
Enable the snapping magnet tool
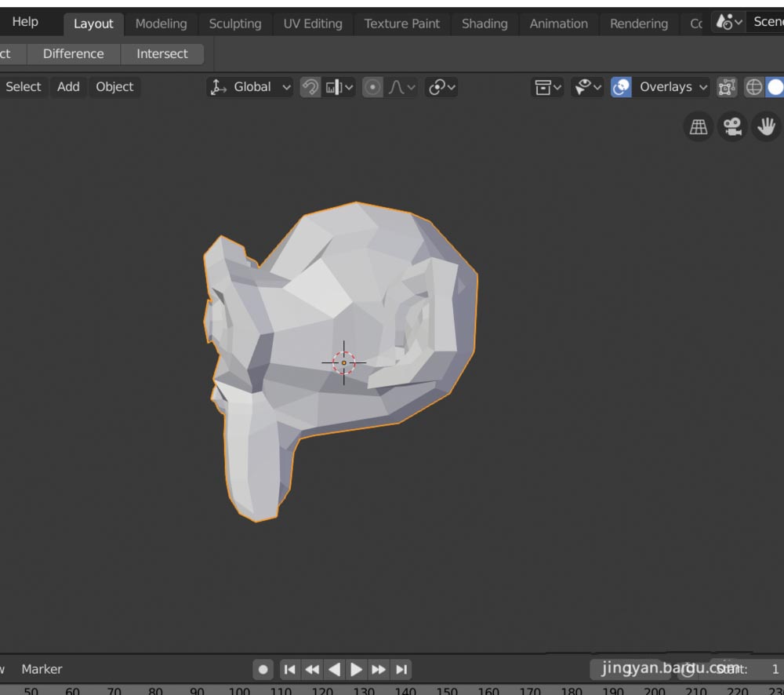(311, 87)
